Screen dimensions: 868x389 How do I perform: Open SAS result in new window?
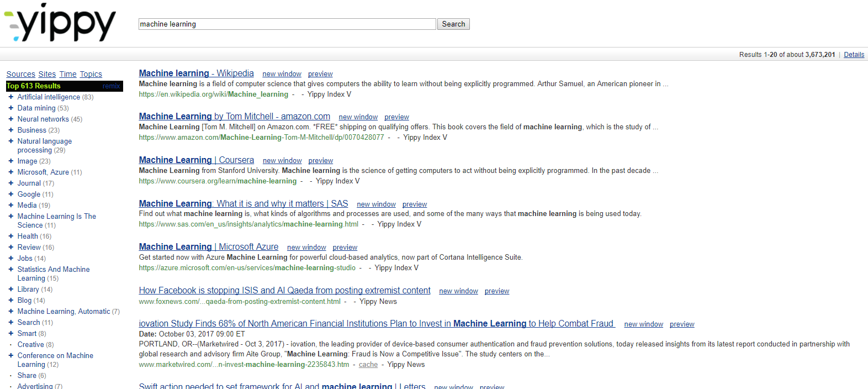376,204
